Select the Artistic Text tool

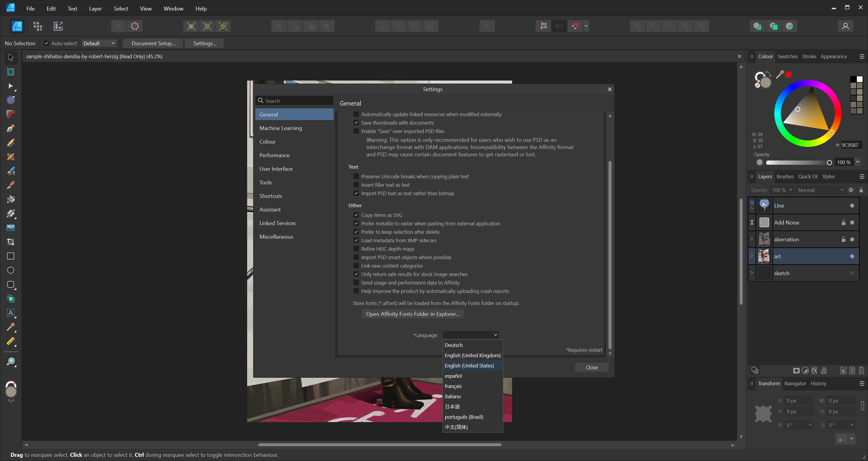point(11,313)
